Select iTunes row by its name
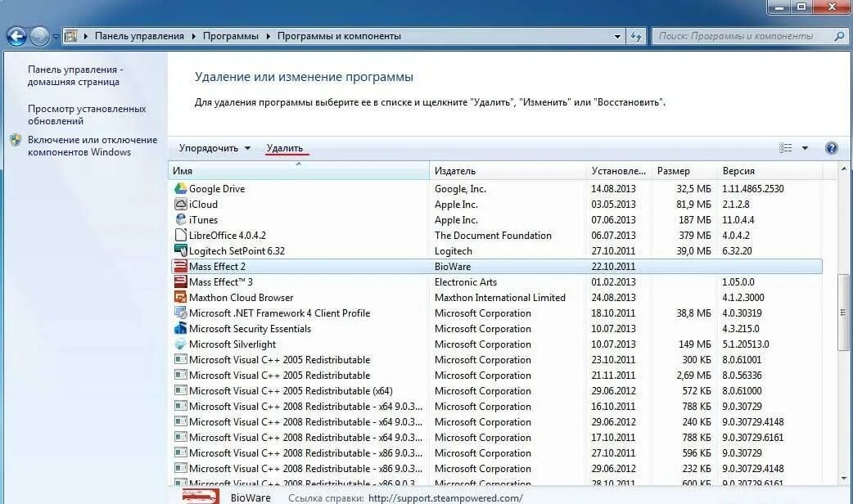The height and width of the screenshot is (504, 853). [x=204, y=219]
